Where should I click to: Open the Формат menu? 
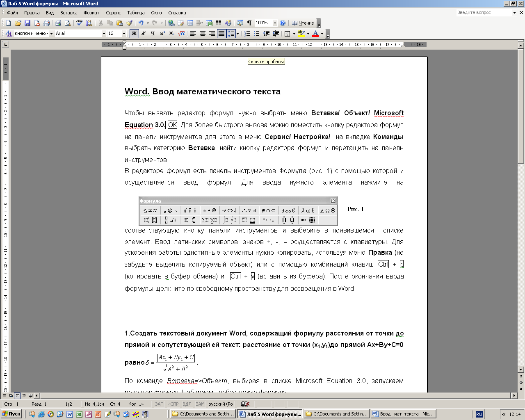pyautogui.click(x=91, y=13)
